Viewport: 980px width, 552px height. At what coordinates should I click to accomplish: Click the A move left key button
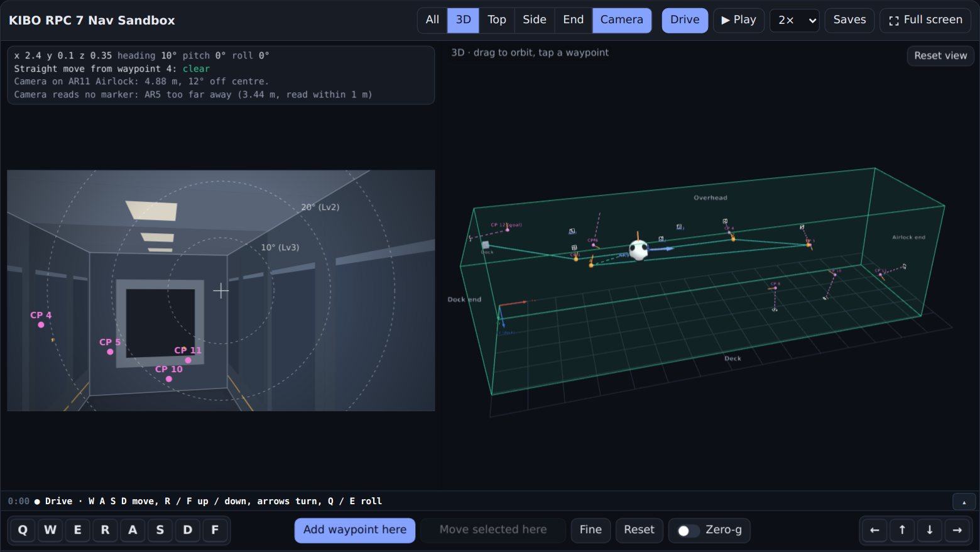[133, 530]
